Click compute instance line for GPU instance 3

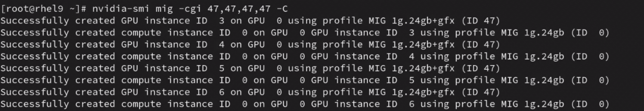(x=304, y=33)
